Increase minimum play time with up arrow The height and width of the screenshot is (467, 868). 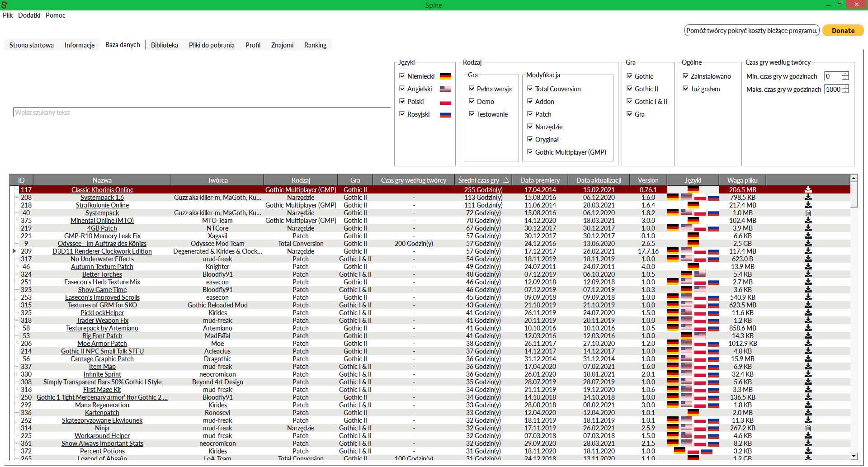click(x=845, y=74)
